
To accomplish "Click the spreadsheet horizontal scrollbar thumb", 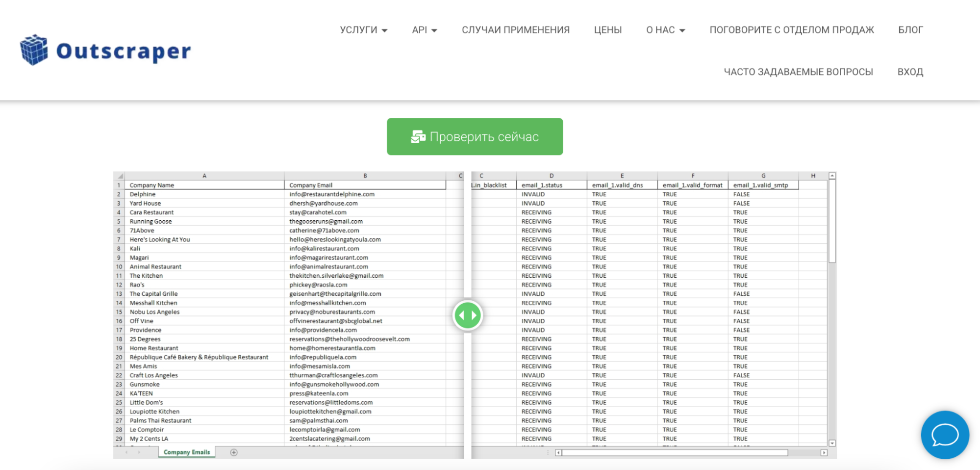I will 675,453.
